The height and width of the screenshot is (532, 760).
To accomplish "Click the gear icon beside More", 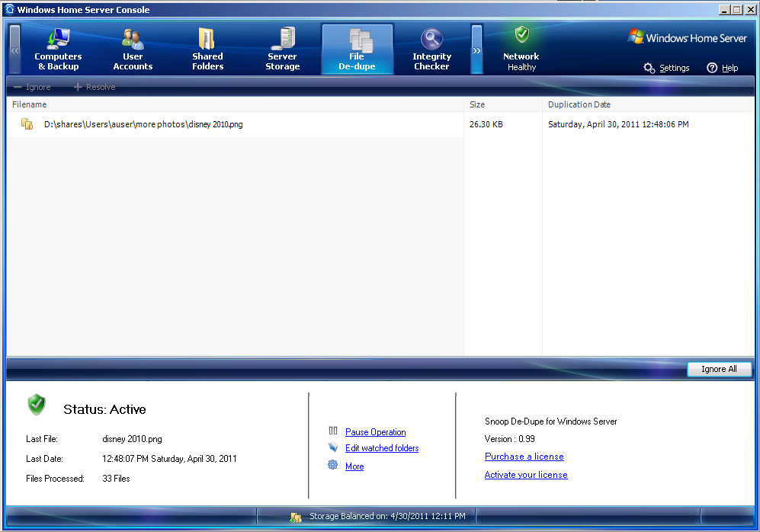I will 333,465.
